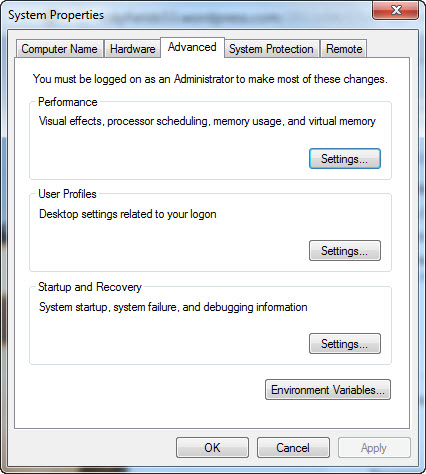This screenshot has width=426, height=474.
Task: Click the User Profiles group heading
Action: (67, 194)
